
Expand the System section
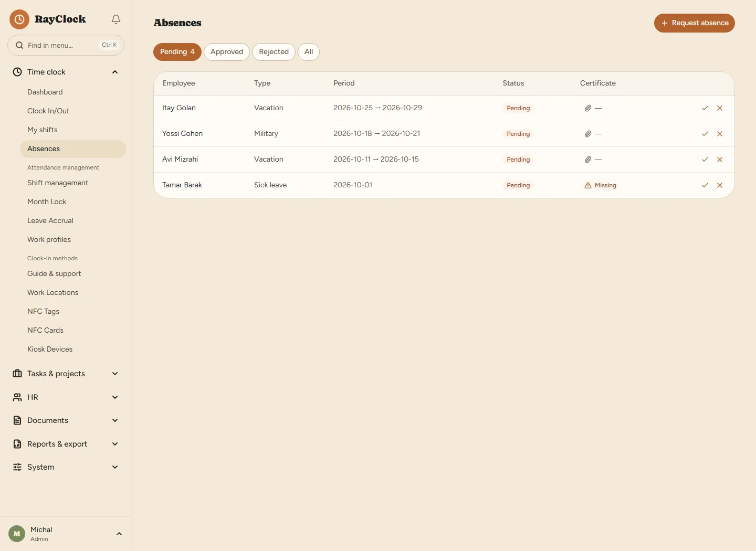point(115,467)
